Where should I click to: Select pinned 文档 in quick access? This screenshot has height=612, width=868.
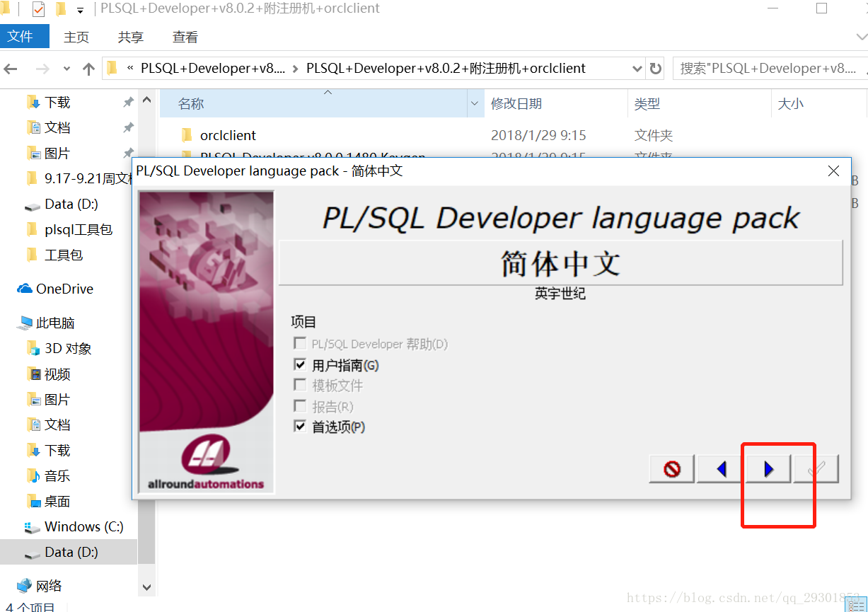(x=57, y=128)
